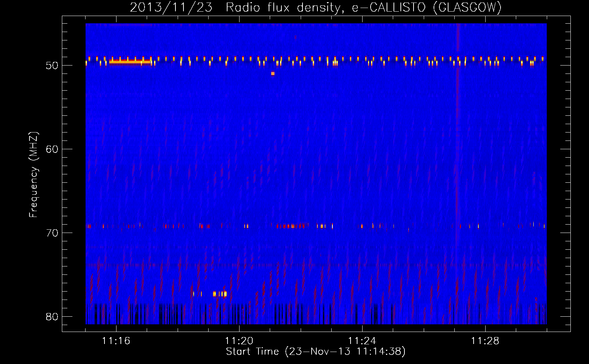The image size is (589, 364).
Task: Select the 11:24 time tick label
Action: tap(362, 341)
